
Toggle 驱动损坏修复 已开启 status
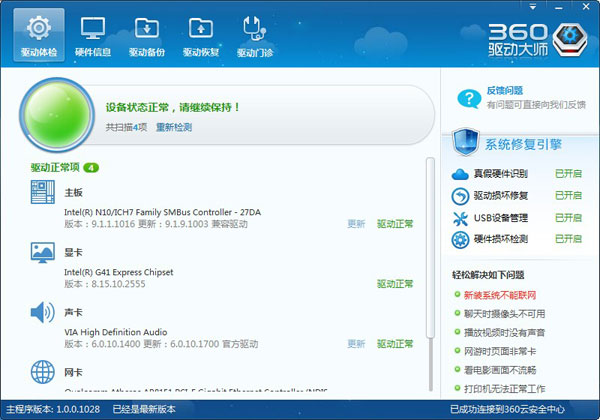[x=568, y=195]
